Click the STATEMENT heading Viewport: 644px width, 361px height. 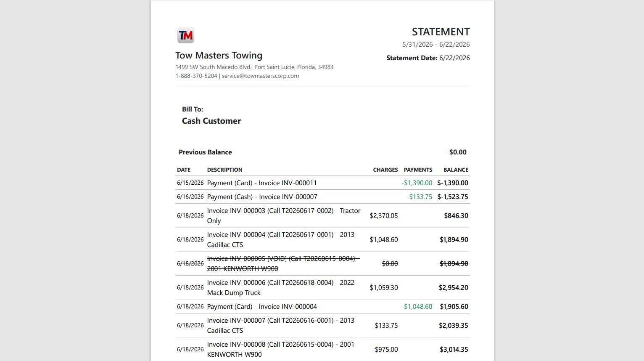coord(441,32)
